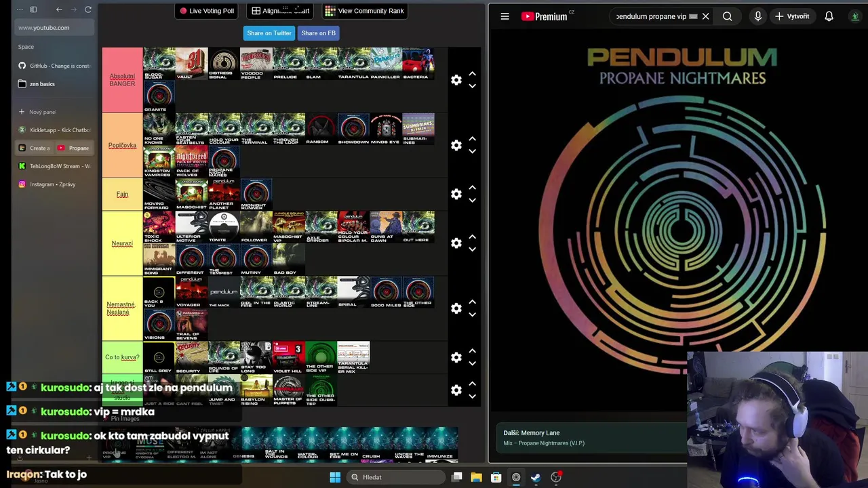Open zen basics folder in sidebar
The width and height of the screenshot is (868, 488).
click(54, 84)
